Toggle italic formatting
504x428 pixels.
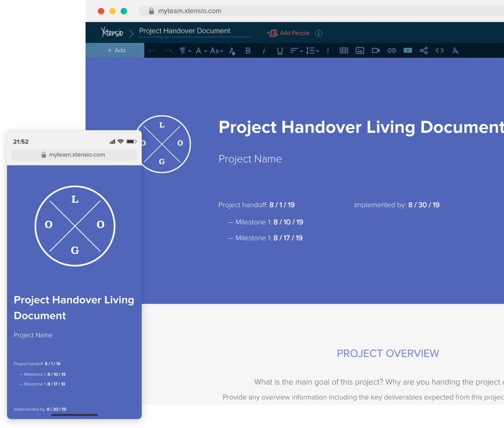click(264, 51)
